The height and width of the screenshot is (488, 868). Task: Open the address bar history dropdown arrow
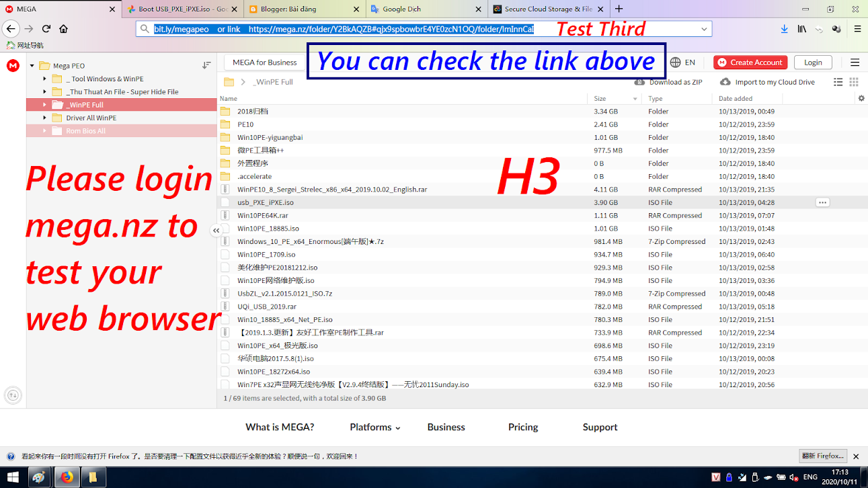pyautogui.click(x=704, y=30)
